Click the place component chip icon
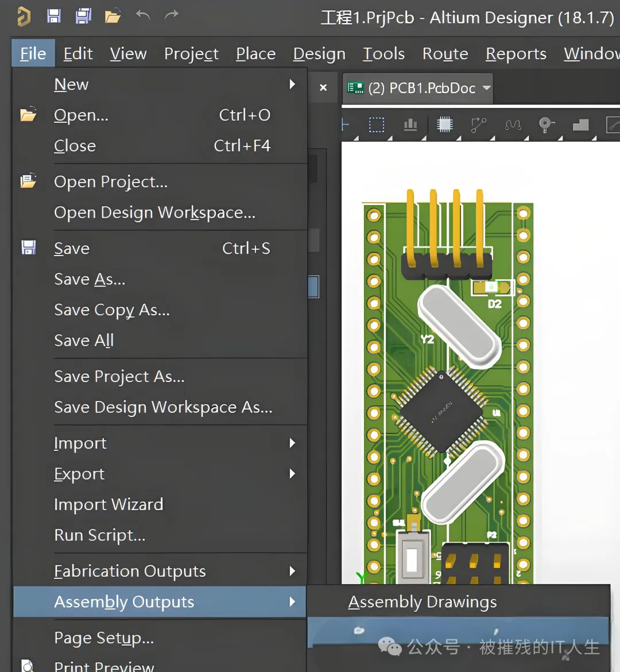This screenshot has height=672, width=620. click(445, 125)
